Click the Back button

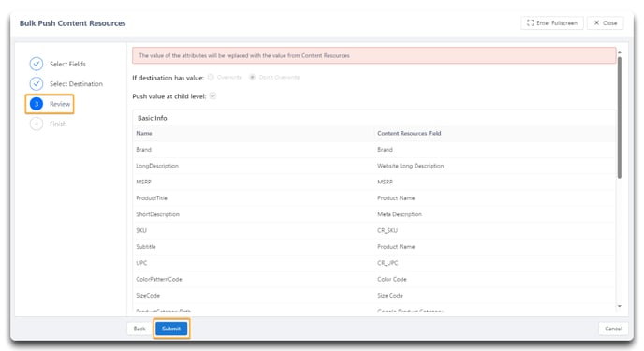139,329
